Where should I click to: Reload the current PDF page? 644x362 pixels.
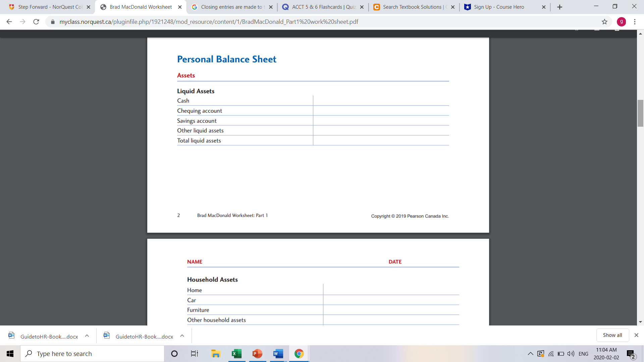(36, 22)
